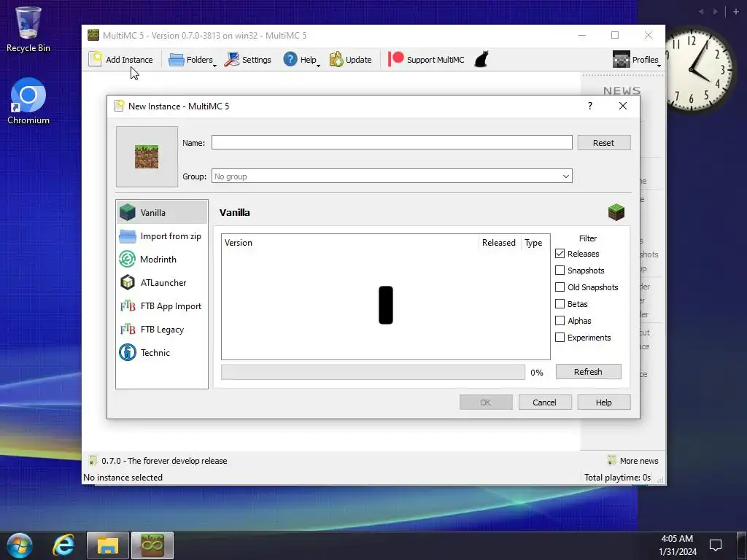Viewport: 747px width, 560px height.
Task: Click the Update toolbar button
Action: [351, 60]
